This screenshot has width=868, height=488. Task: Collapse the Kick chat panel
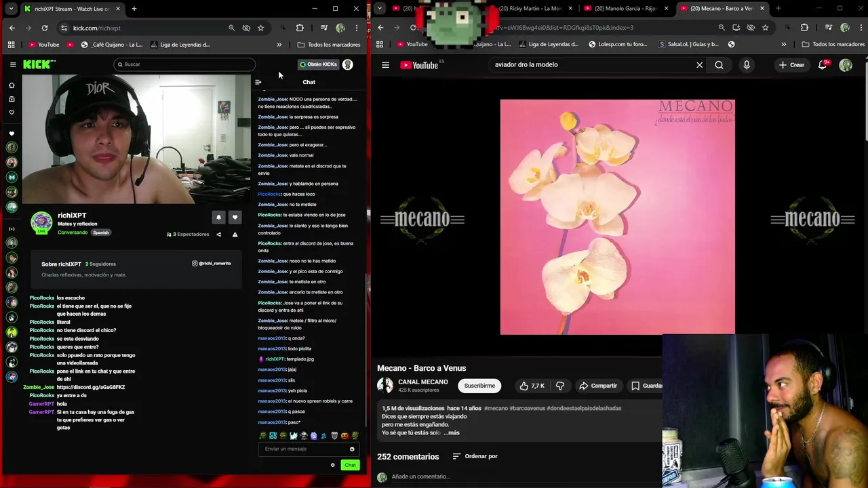coord(258,82)
